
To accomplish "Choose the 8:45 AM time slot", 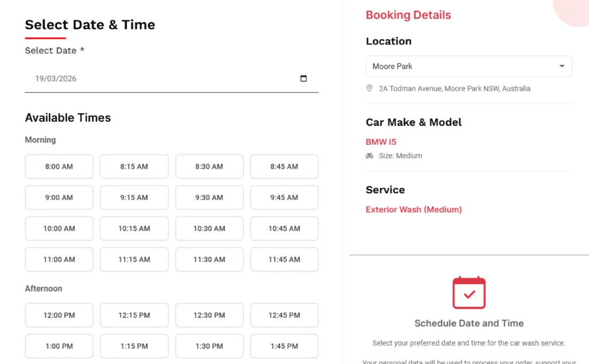I will pyautogui.click(x=284, y=166).
